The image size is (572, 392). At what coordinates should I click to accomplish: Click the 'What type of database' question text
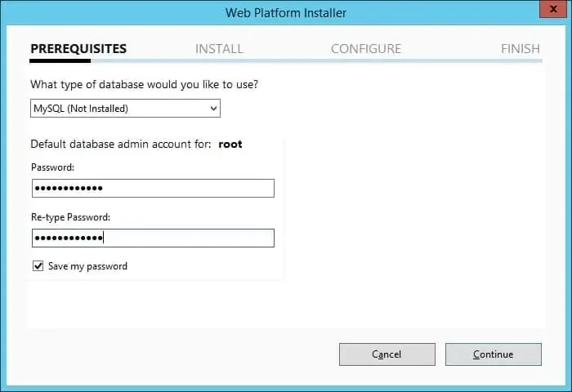144,85
